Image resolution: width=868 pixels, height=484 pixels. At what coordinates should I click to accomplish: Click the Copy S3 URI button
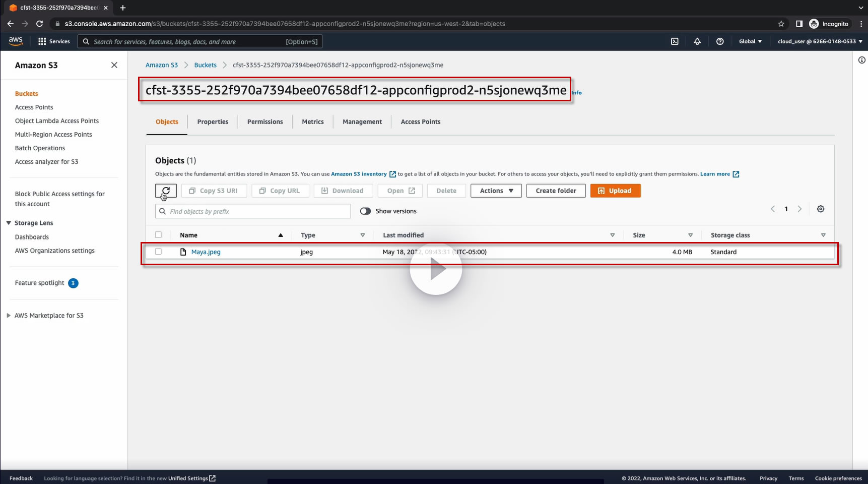pos(214,191)
